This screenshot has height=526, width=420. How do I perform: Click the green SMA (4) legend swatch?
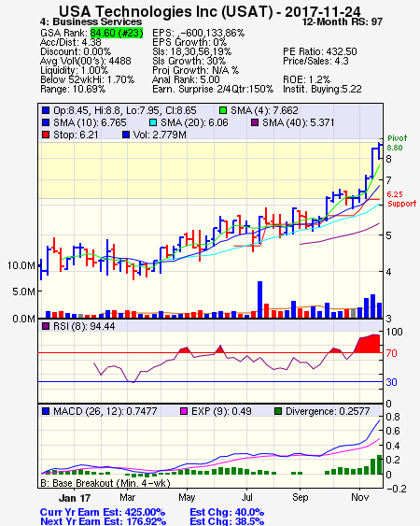pos(222,110)
